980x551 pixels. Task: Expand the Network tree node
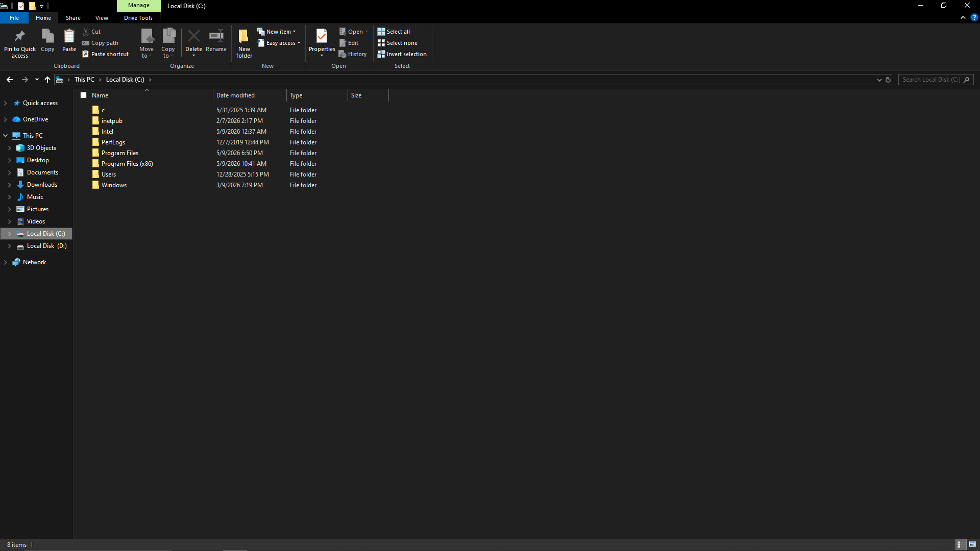[x=5, y=262]
